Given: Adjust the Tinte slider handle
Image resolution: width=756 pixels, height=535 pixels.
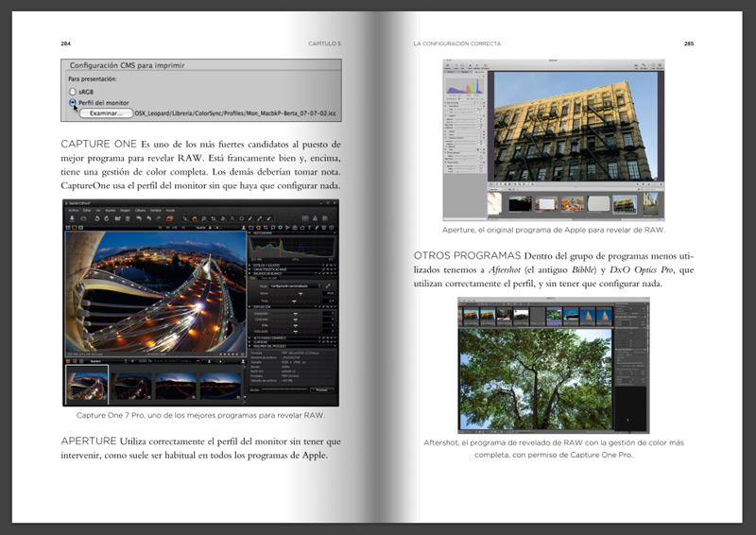Looking at the screenshot, I should tap(294, 301).
